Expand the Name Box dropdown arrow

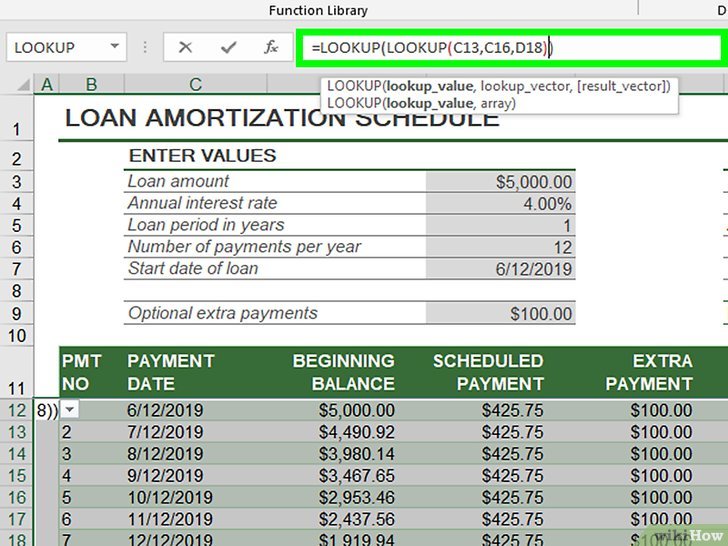115,47
